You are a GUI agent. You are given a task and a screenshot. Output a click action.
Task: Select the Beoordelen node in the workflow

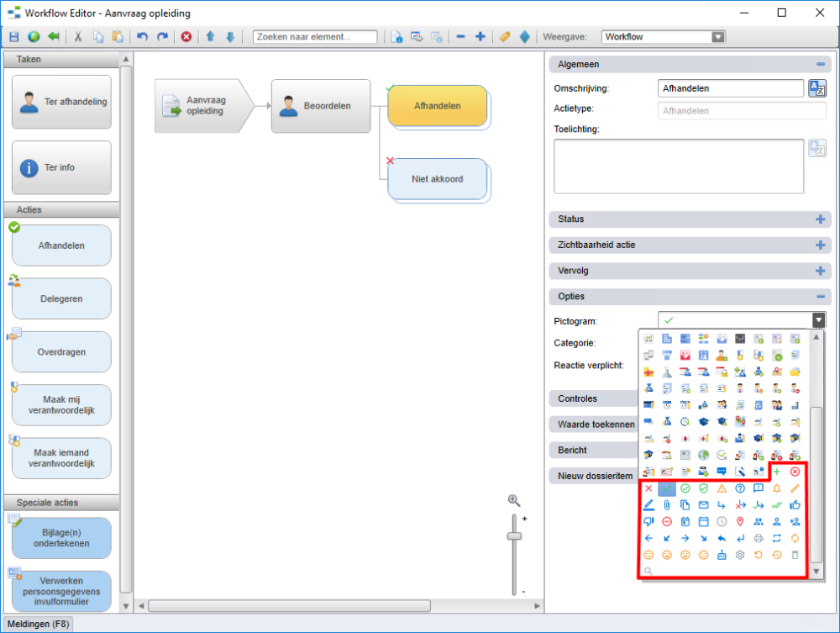(x=320, y=106)
